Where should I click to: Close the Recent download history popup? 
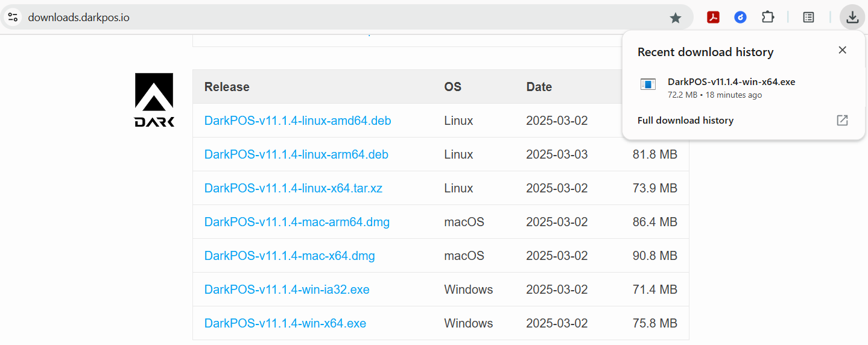(843, 50)
